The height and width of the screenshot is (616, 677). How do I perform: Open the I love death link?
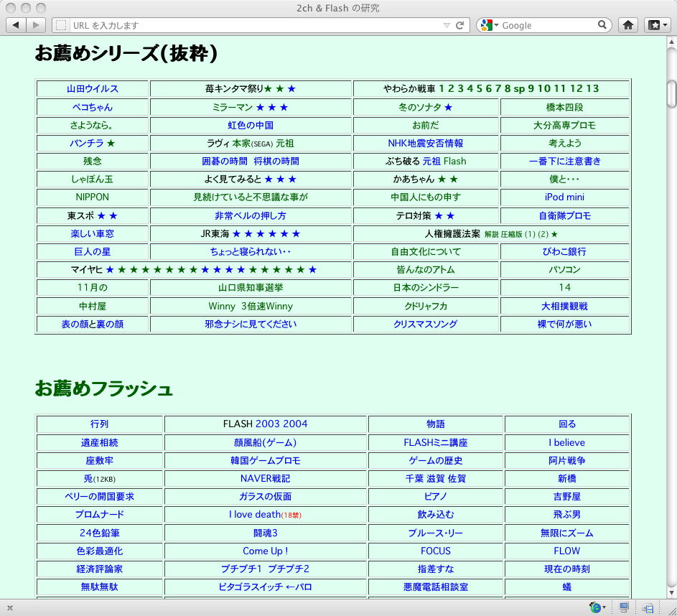pyautogui.click(x=255, y=515)
